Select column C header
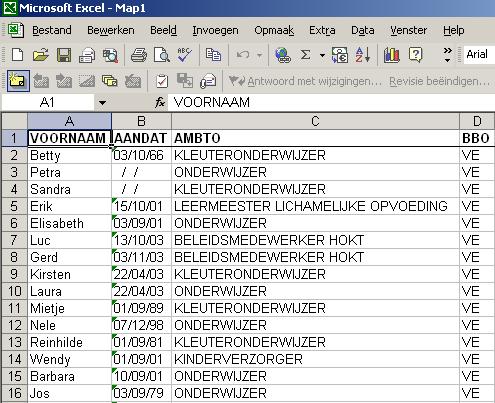The image size is (495, 403). (x=315, y=121)
